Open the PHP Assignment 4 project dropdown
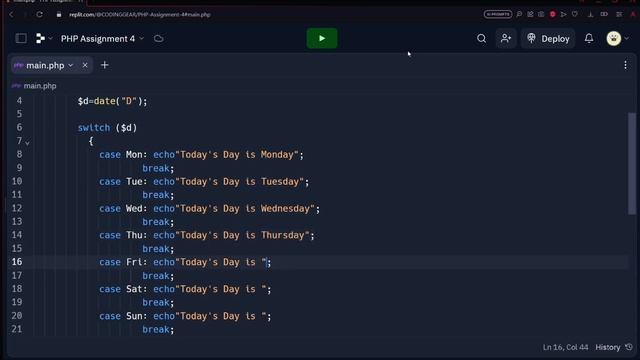The height and width of the screenshot is (360, 640). point(102,38)
